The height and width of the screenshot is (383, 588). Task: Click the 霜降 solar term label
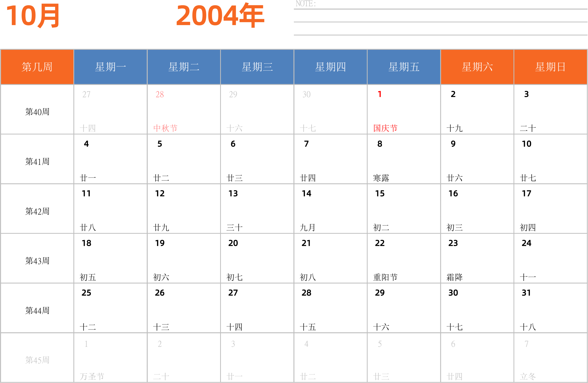(454, 277)
